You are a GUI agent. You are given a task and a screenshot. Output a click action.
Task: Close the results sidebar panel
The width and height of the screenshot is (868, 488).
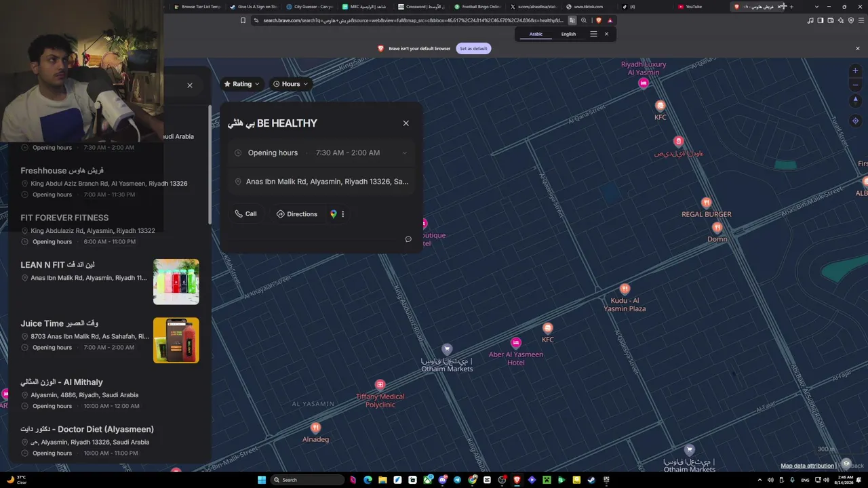pyautogui.click(x=190, y=85)
